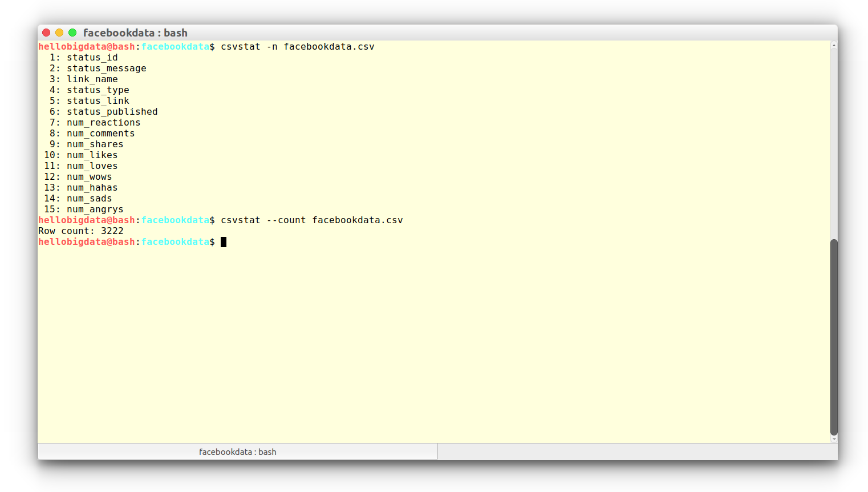Click the 'num_reactions' column name
Screen dimensions: 868x492
tap(104, 123)
